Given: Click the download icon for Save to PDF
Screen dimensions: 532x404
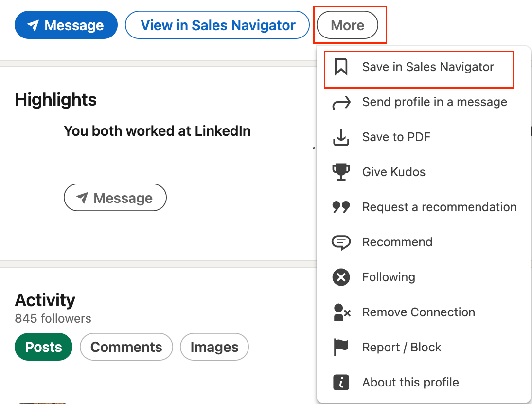Looking at the screenshot, I should [x=341, y=137].
